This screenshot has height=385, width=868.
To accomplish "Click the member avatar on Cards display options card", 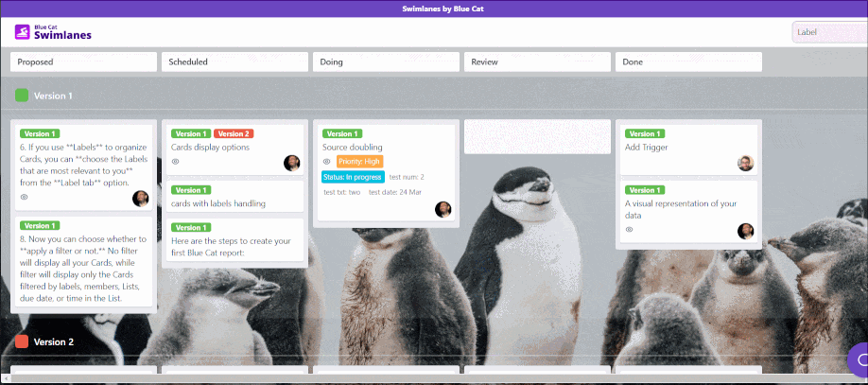I will pos(292,163).
